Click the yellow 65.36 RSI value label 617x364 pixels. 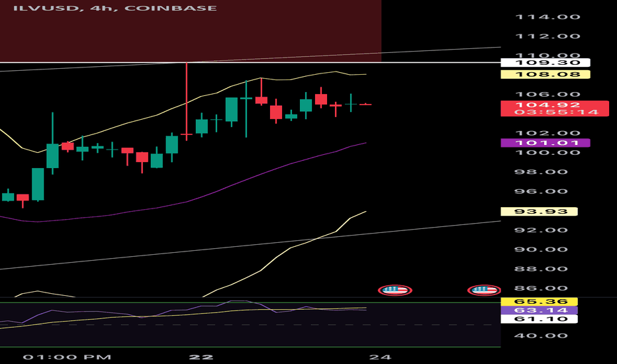(x=539, y=301)
